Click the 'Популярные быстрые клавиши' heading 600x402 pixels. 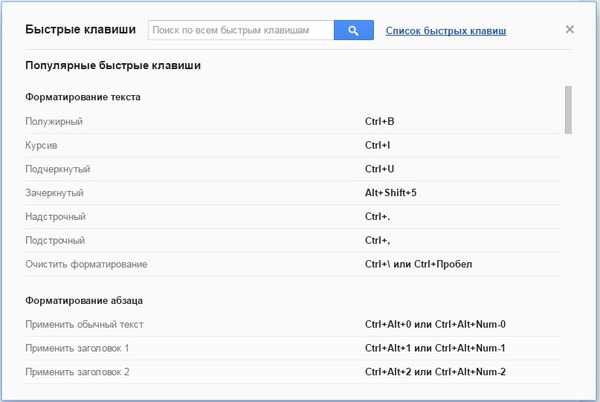click(113, 65)
